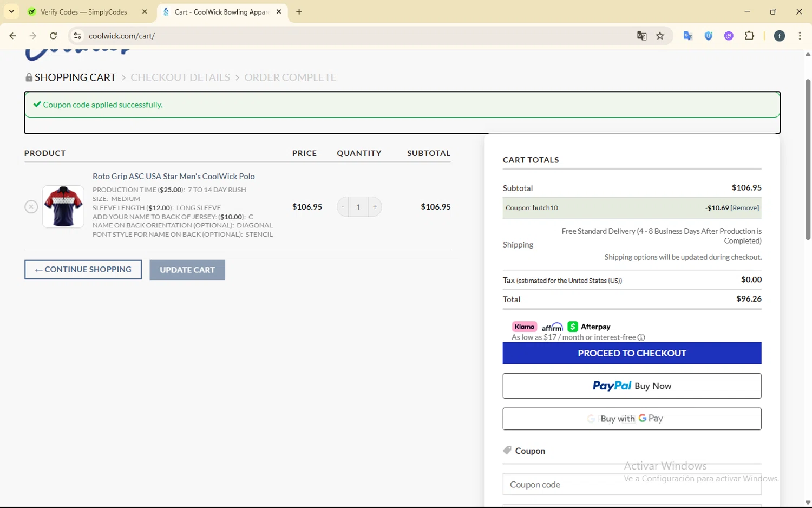Click the browser forward arrow
This screenshot has height=508, width=812.
click(x=33, y=36)
